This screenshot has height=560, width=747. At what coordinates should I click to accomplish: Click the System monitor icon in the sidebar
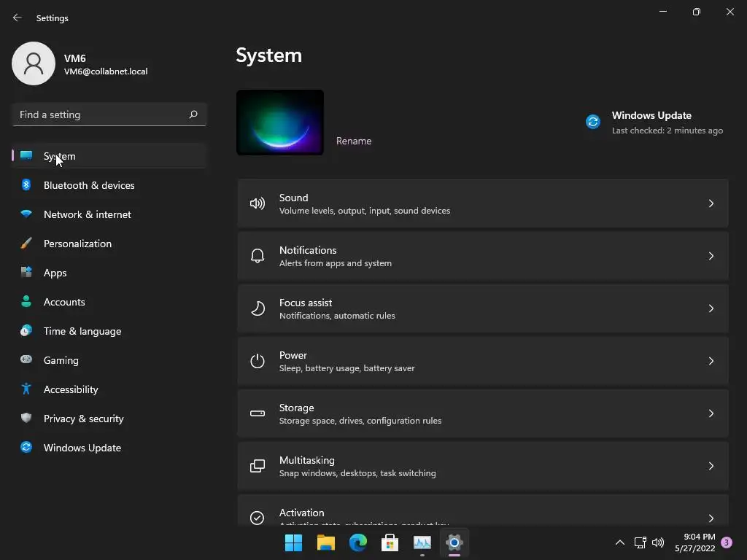click(26, 155)
